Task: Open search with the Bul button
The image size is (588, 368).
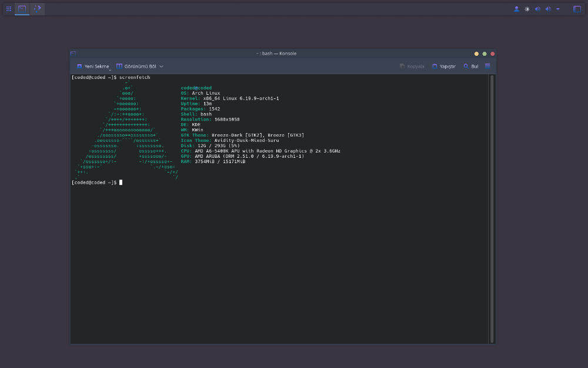Action: [470, 67]
